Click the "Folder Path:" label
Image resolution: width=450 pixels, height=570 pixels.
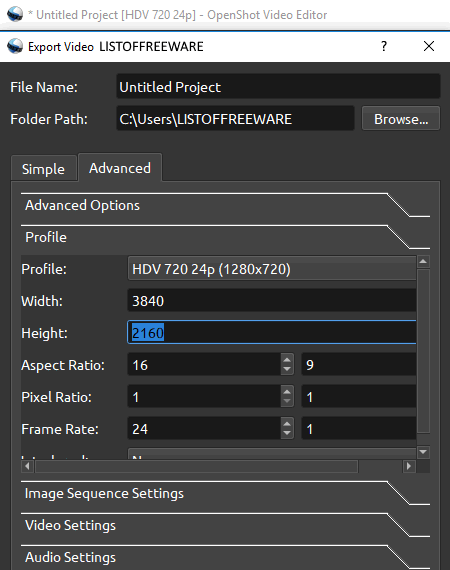[49, 119]
